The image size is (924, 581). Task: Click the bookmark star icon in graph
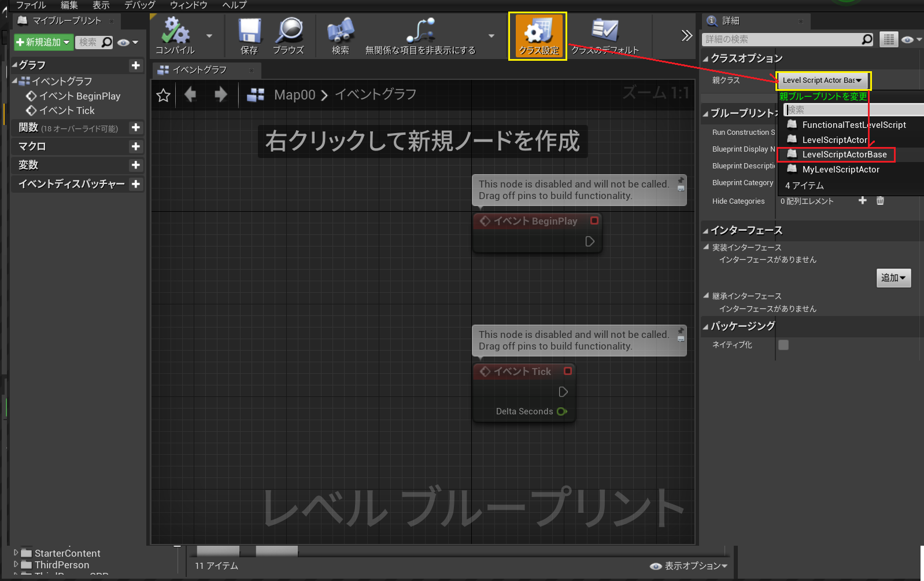(x=164, y=95)
